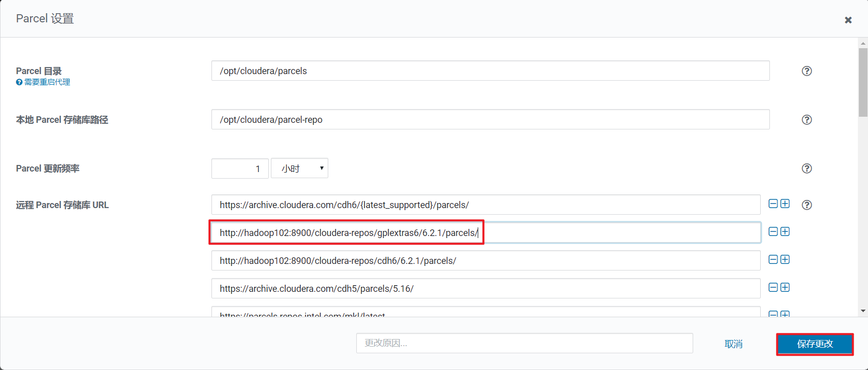Click the 需要重启代理 note text
Viewport: 868px width, 370px height.
47,82
